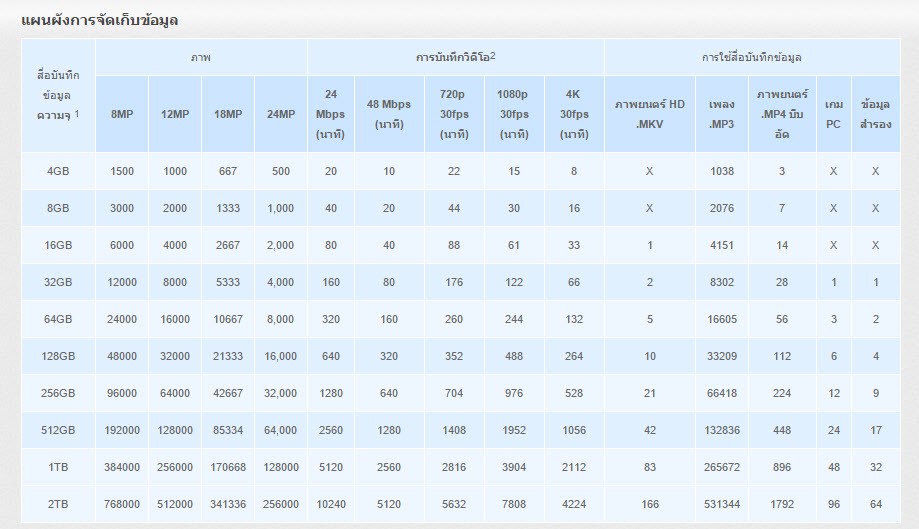The width and height of the screenshot is (919, 529).
Task: Click the 512GB row value 85334
Action: point(228,430)
